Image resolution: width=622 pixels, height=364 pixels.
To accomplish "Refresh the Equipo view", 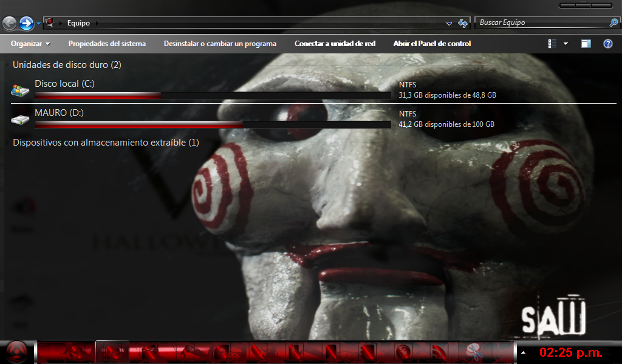I will [463, 23].
